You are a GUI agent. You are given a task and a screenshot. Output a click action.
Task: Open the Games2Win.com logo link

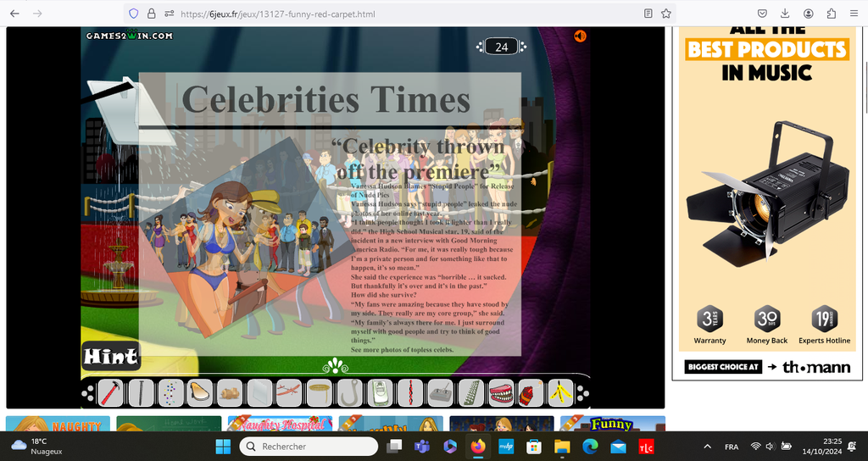coord(129,36)
